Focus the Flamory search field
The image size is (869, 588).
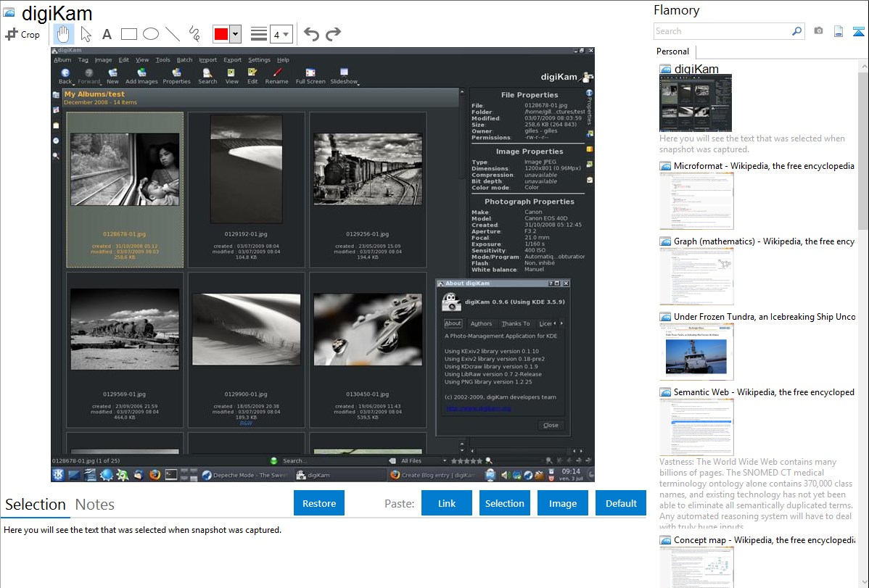coord(722,31)
